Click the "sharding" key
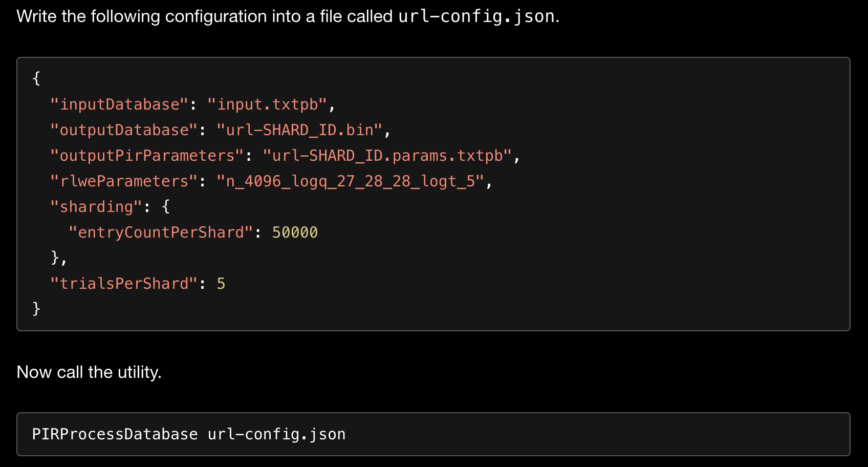 point(96,207)
